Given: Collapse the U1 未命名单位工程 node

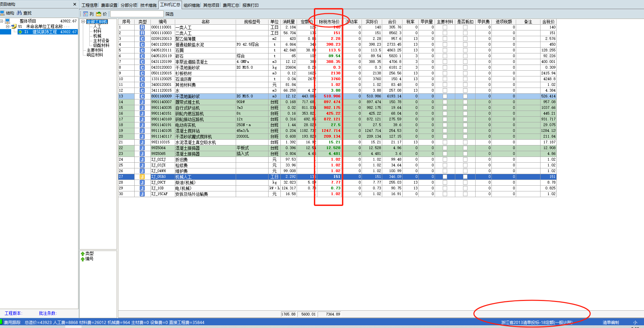Looking at the screenshot, I should click(x=8, y=26).
